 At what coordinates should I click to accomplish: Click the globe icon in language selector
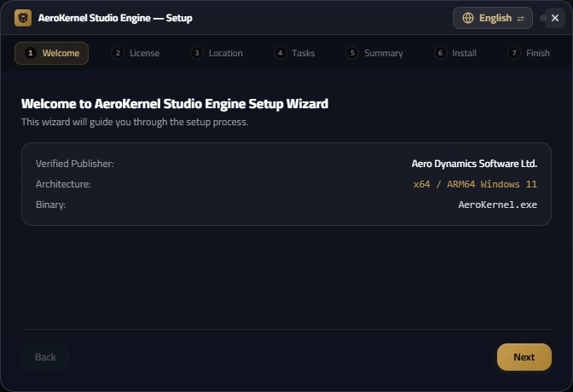[x=468, y=18]
